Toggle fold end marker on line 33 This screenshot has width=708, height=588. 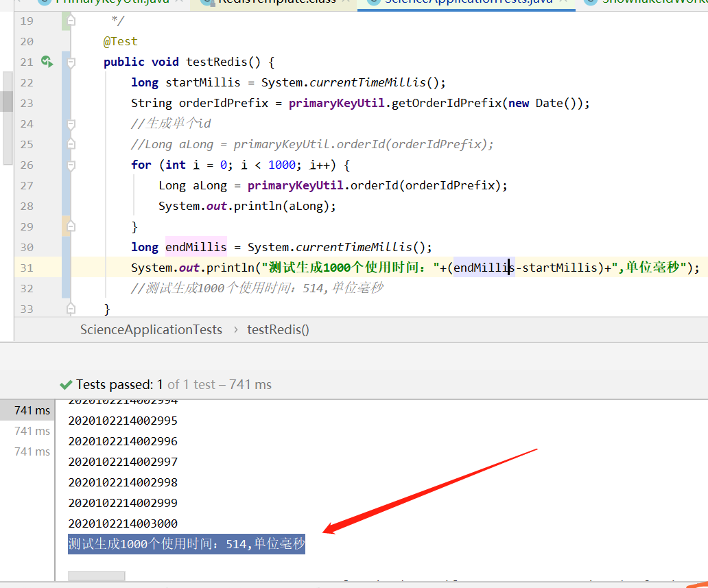[x=71, y=309]
